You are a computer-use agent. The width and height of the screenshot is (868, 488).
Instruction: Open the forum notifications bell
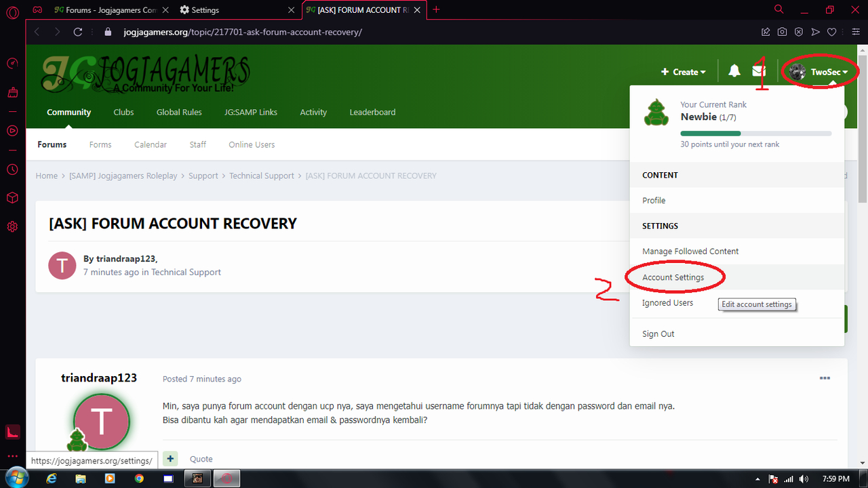pyautogui.click(x=734, y=71)
